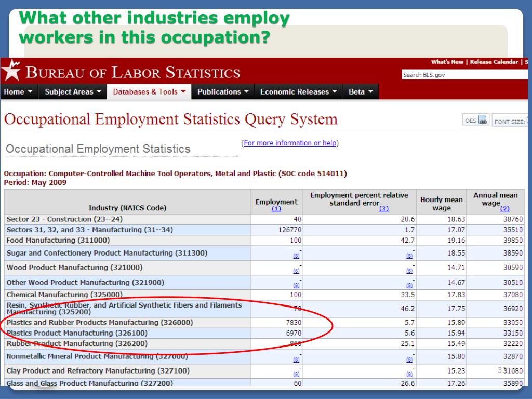Viewport: 532px width, 399px height.
Task: Click employment value 7830
Action: tap(294, 322)
